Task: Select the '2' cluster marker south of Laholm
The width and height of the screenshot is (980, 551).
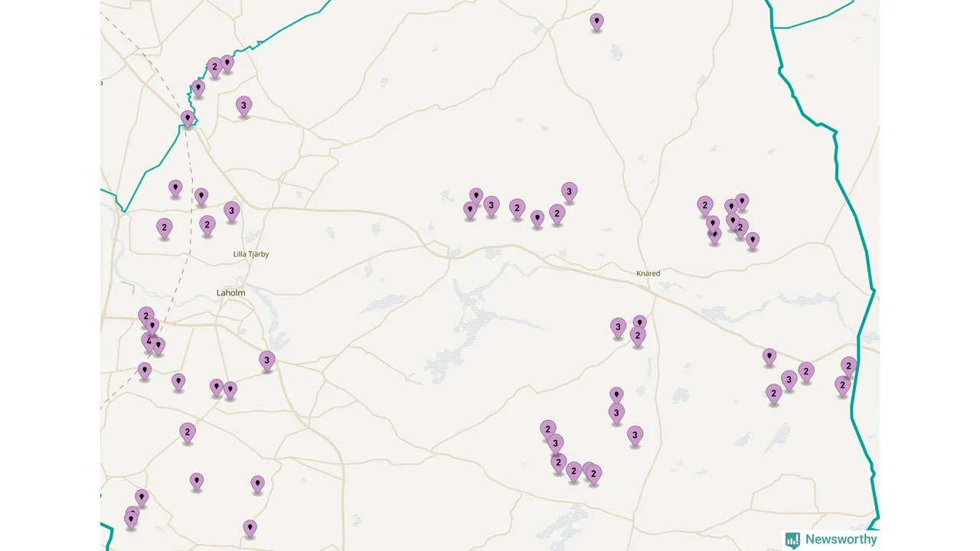Action: coord(188,432)
